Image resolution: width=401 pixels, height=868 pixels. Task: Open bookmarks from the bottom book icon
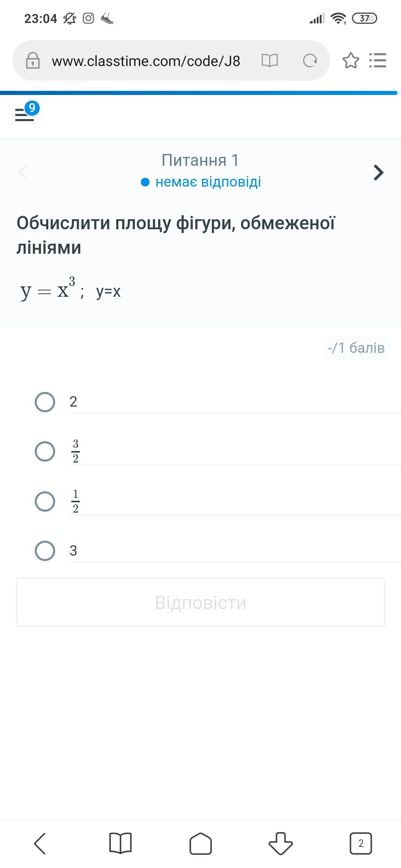120,843
